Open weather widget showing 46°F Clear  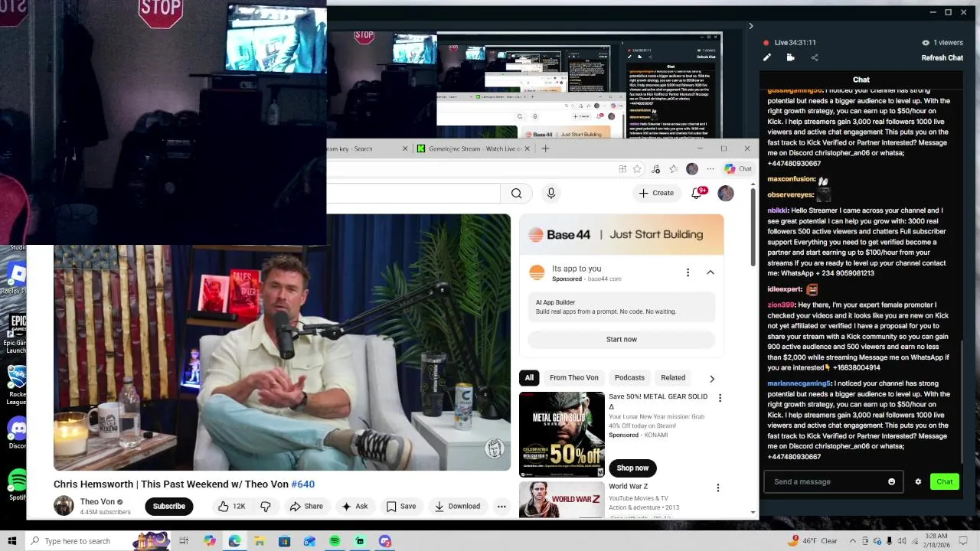pos(812,541)
